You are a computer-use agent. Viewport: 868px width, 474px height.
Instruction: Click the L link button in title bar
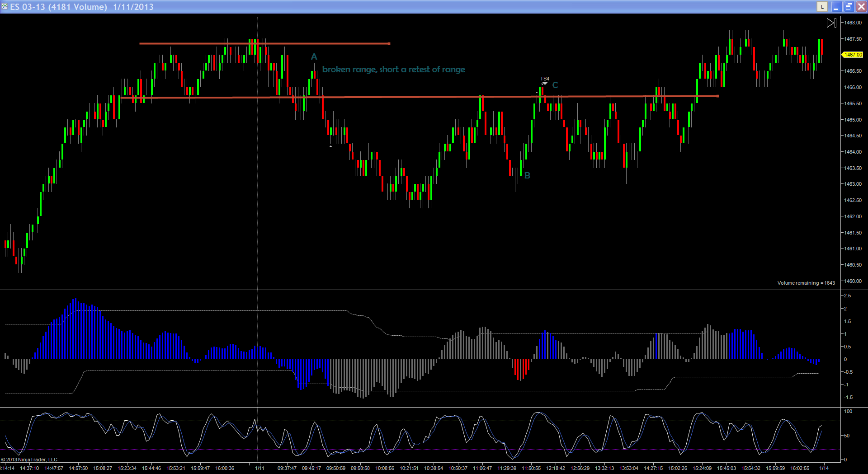(822, 6)
